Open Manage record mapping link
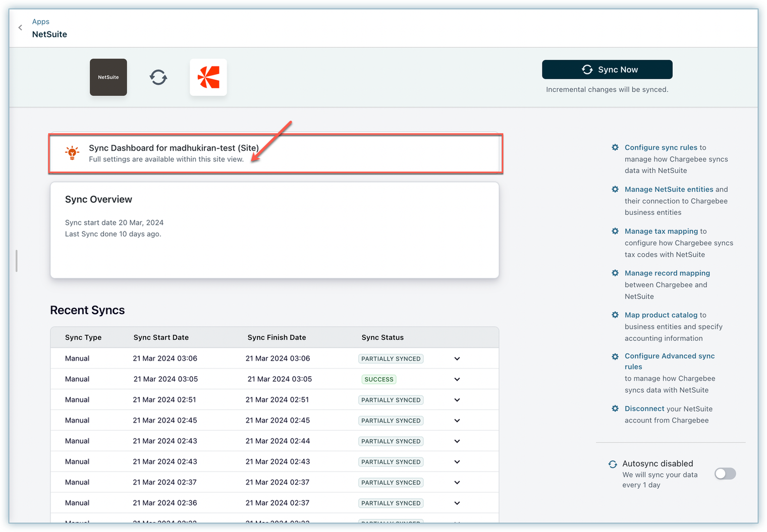This screenshot has width=767, height=532. 667,273
